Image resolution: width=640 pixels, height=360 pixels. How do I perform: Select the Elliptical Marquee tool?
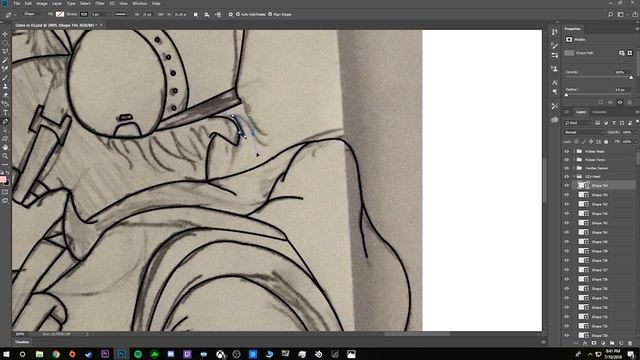[5, 43]
